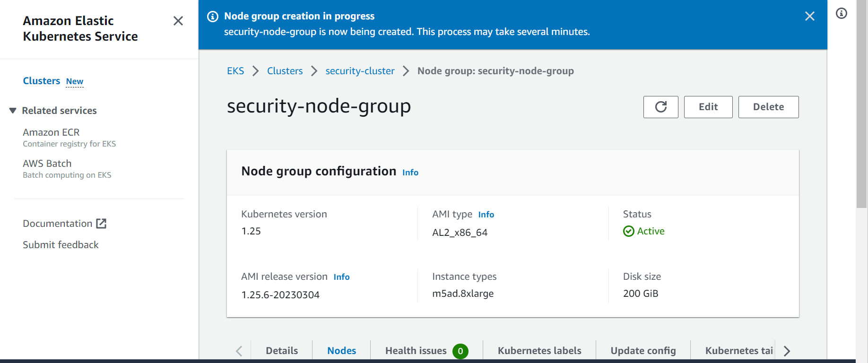Click the first breadcrumb chevron after EKS
Viewport: 868px width, 363px height.
pos(256,71)
